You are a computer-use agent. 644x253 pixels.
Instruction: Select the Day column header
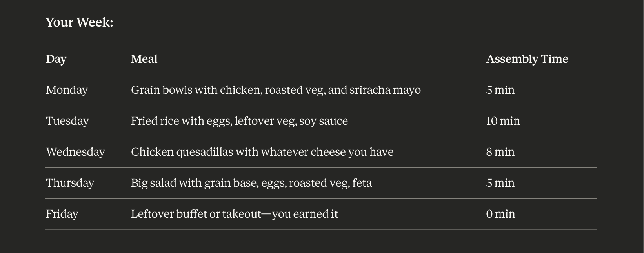pos(56,59)
